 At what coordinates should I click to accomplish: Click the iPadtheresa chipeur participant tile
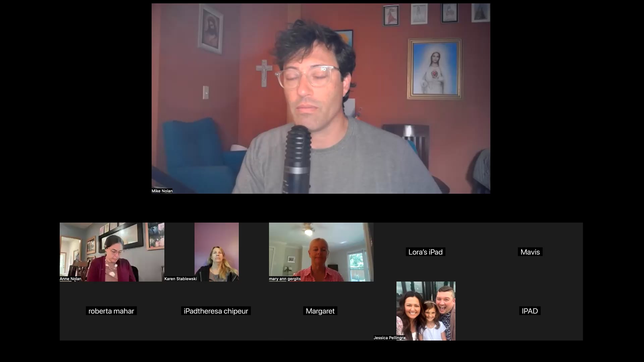[216, 311]
